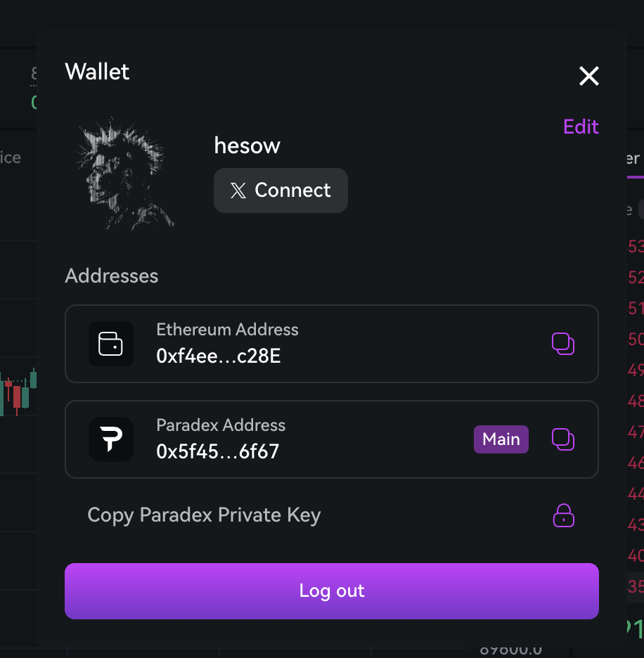Click the Paradex logo icon

click(111, 439)
